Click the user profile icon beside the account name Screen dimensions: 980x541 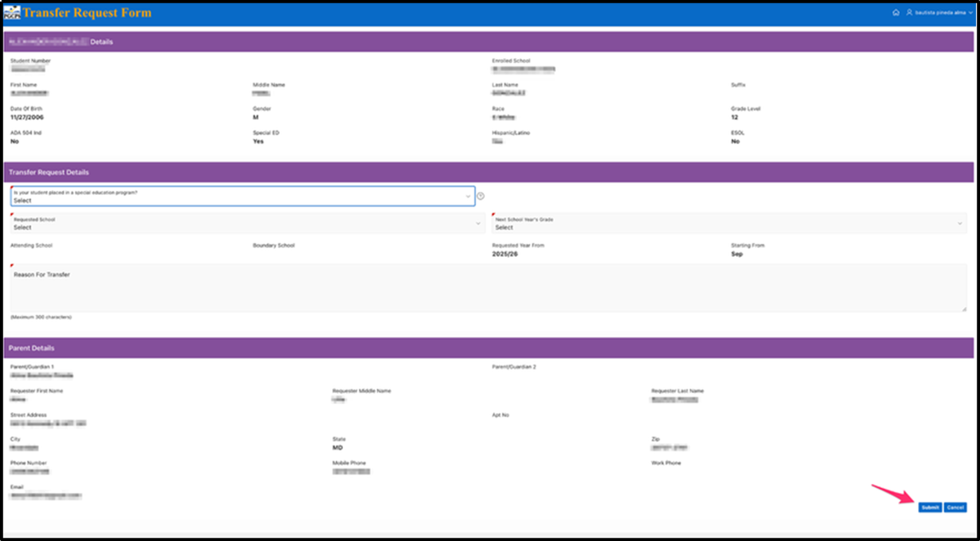[910, 12]
